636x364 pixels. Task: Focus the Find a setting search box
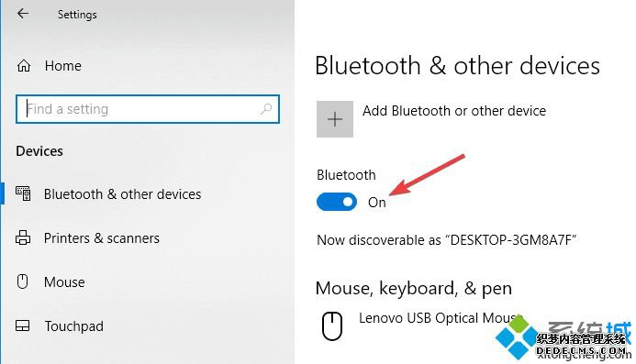(148, 109)
